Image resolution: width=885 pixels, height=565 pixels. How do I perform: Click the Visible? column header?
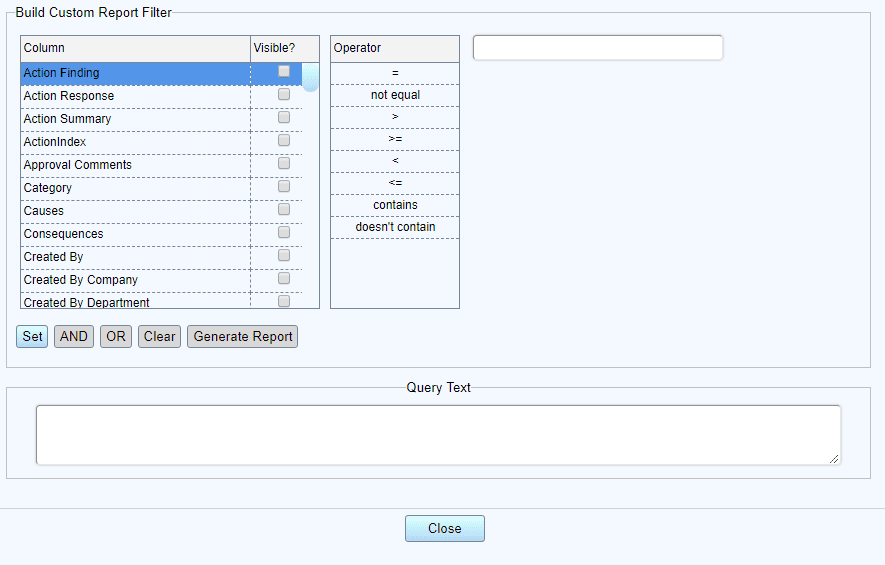285,49
